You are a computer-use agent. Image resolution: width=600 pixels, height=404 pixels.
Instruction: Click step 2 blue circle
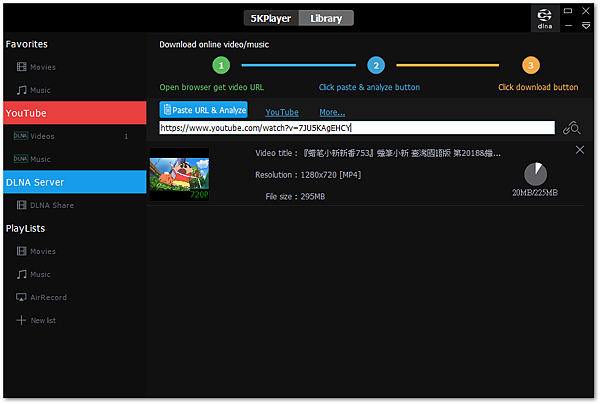376,65
